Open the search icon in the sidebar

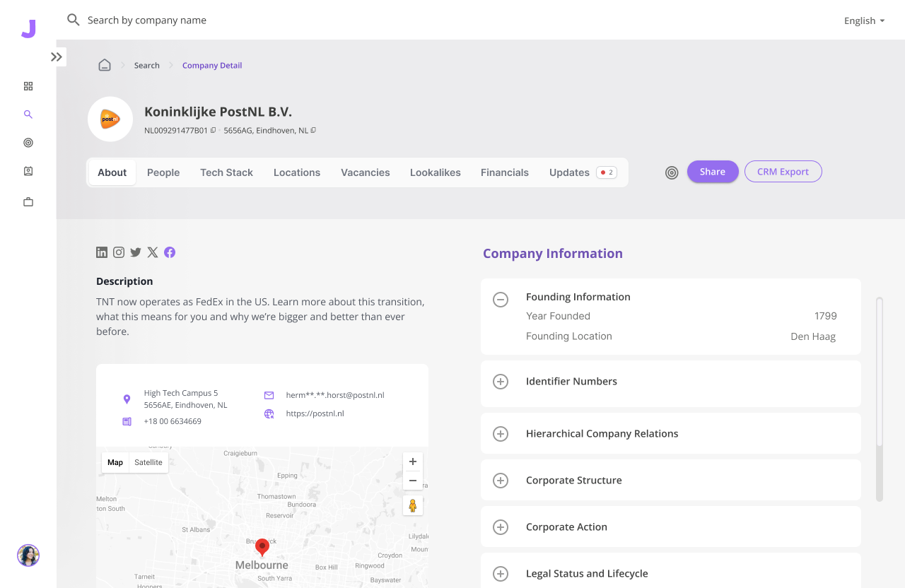(28, 114)
